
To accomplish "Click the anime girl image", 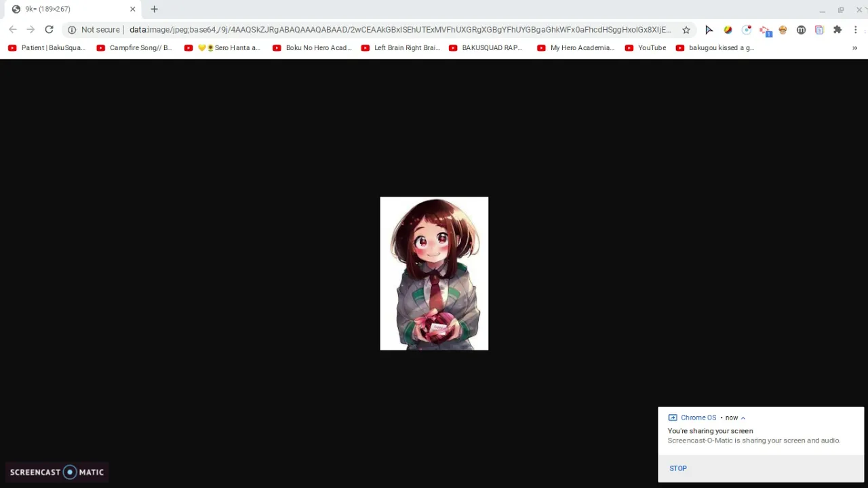I will pos(434,274).
